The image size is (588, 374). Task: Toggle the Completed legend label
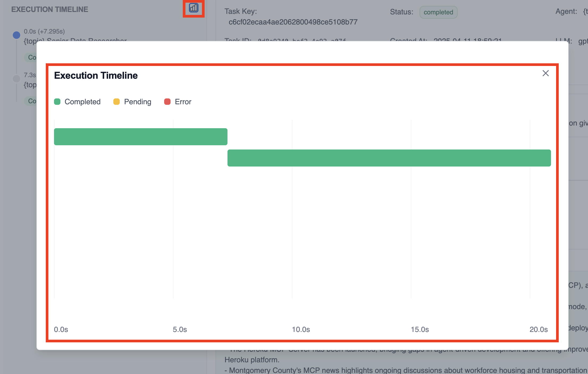82,102
